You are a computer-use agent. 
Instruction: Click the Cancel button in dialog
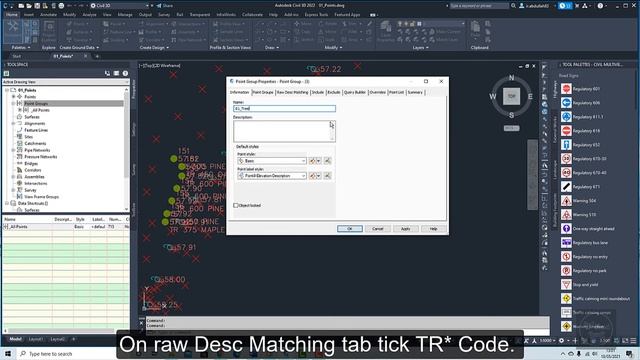pyautogui.click(x=378, y=229)
